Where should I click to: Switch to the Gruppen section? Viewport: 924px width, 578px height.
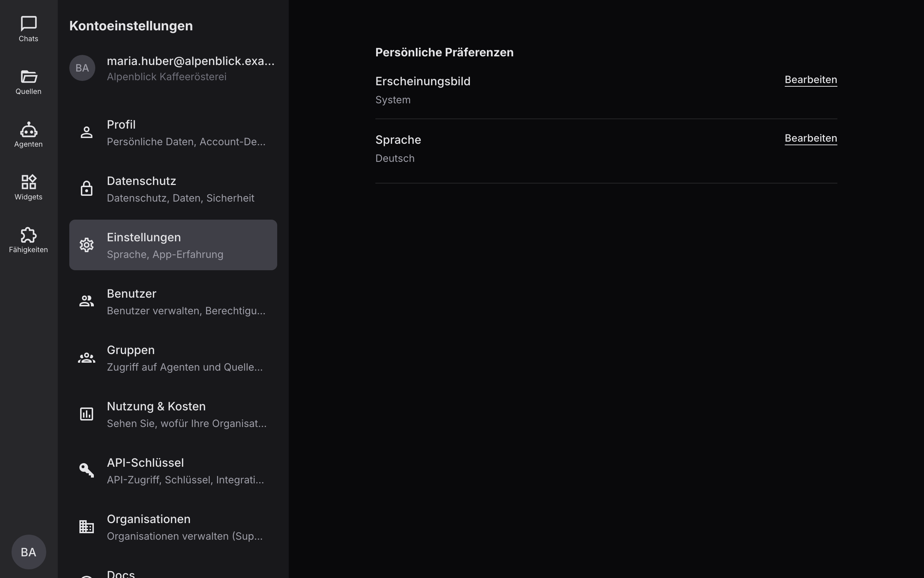tap(173, 358)
